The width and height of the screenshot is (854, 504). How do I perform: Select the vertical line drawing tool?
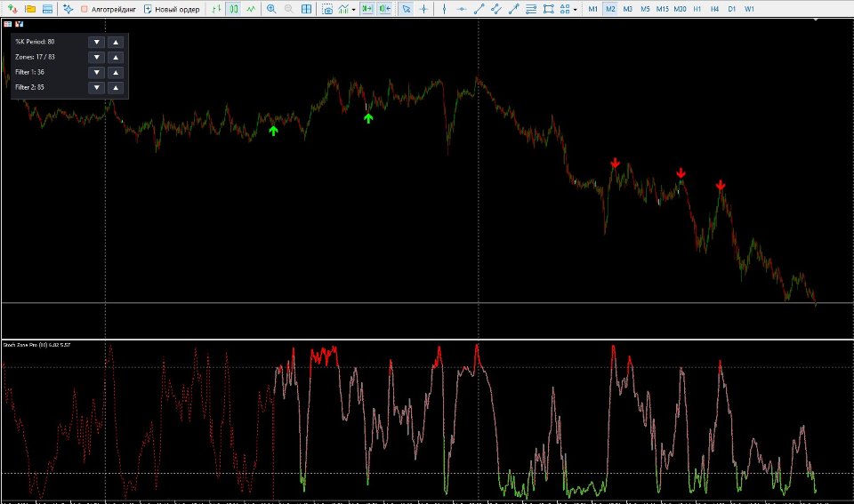pos(444,9)
